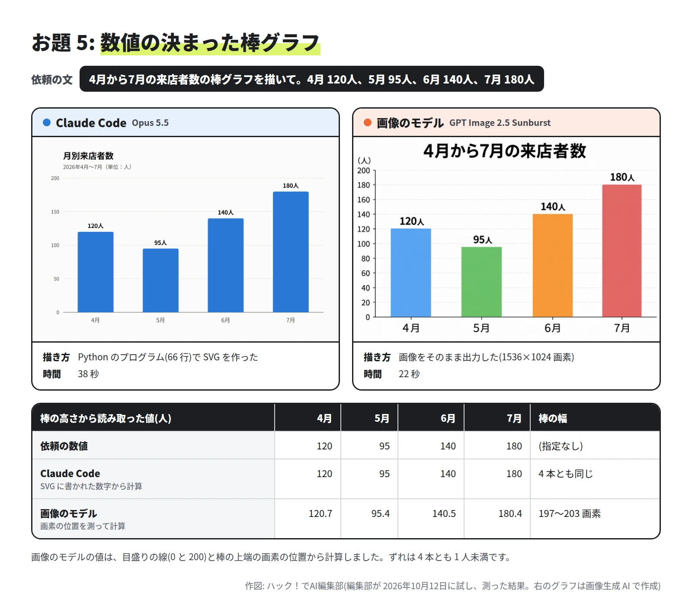Click the 依頼の文 label
Screen dimensions: 692x616
coord(52,80)
